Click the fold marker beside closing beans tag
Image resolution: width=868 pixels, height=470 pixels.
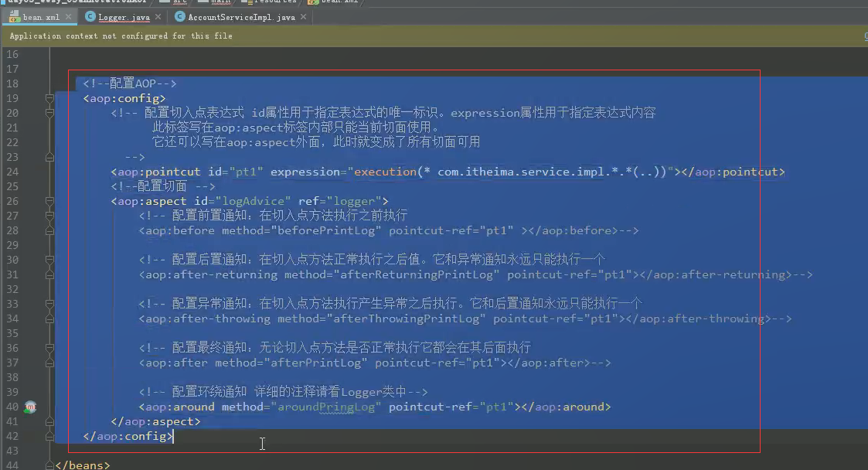(x=49, y=465)
